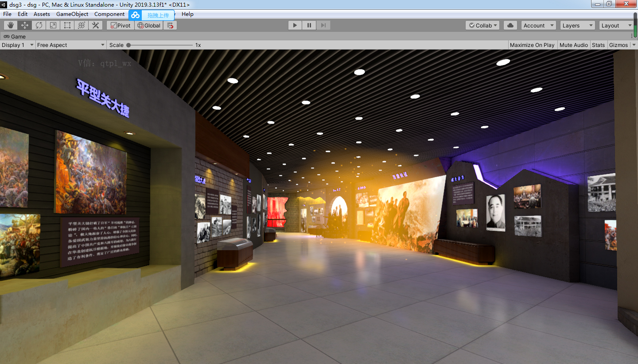Image resolution: width=638 pixels, height=364 pixels.
Task: Toggle Gizmos in Game view
Action: (619, 45)
